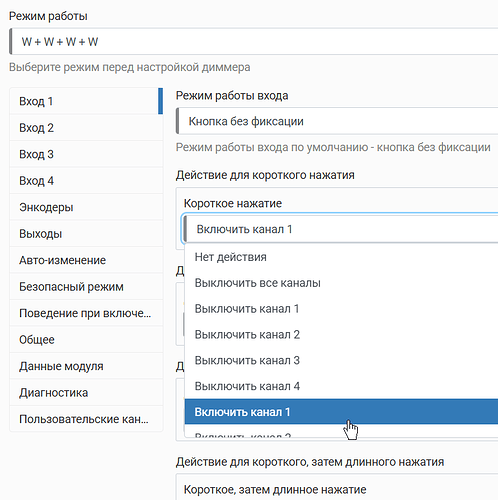Open the Выходы section
This screenshot has height=500, width=498.
tap(86, 234)
